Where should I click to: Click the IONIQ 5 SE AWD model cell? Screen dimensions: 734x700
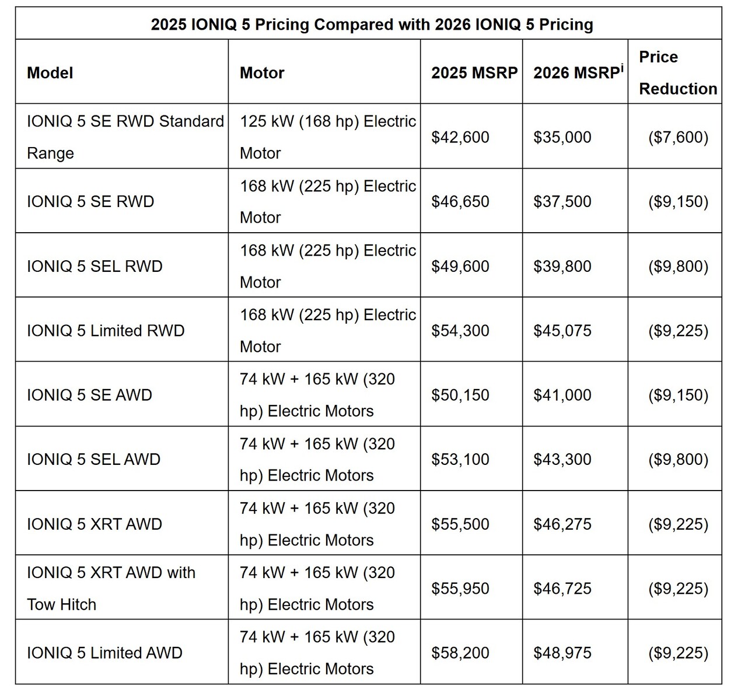pyautogui.click(x=89, y=395)
